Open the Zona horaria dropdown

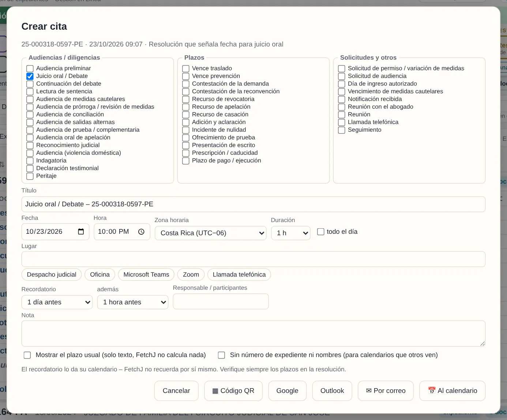pyautogui.click(x=211, y=233)
